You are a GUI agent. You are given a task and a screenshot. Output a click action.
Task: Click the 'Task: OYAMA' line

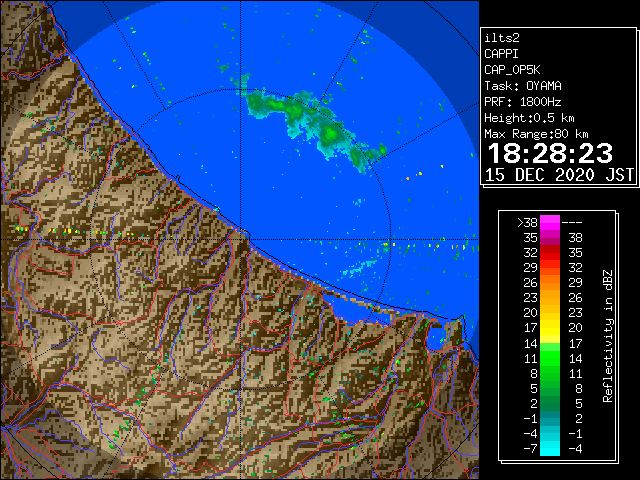click(x=523, y=86)
